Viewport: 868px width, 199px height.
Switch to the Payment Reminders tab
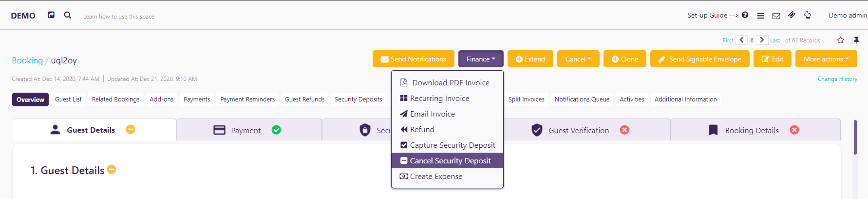point(247,99)
